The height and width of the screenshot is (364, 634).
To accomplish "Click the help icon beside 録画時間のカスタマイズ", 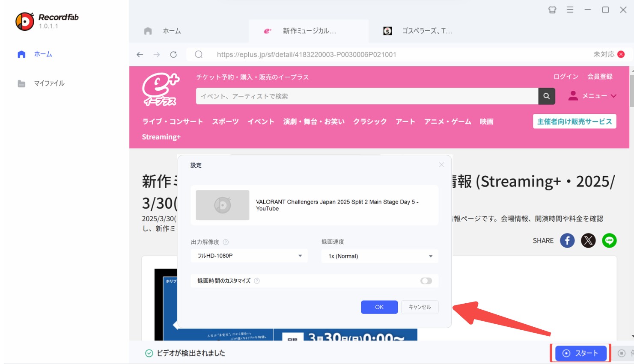I will pyautogui.click(x=257, y=281).
